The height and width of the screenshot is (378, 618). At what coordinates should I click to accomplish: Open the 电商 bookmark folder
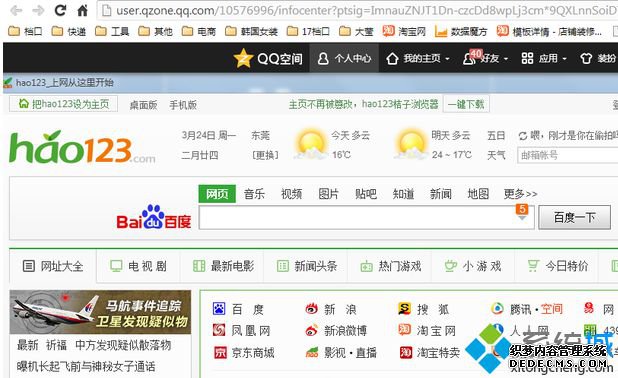199,31
